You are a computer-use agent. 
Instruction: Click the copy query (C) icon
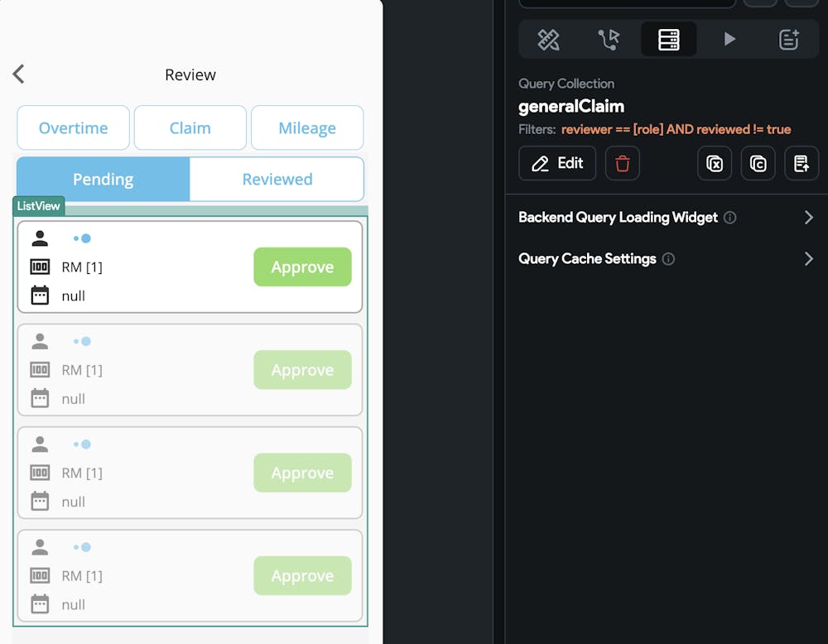click(x=758, y=164)
